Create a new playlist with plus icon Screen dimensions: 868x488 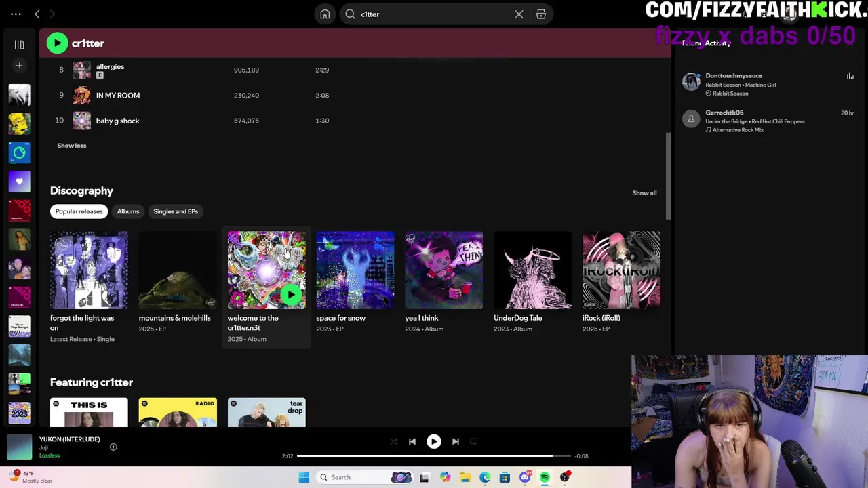19,66
